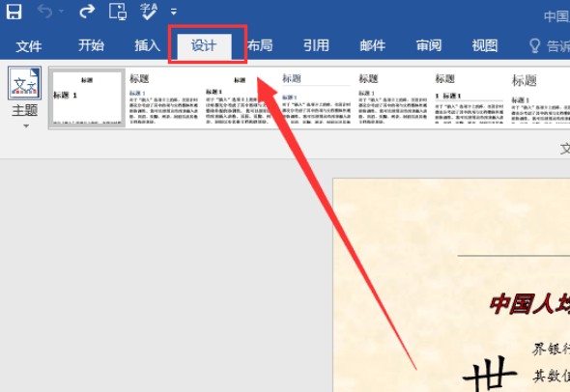Click the Redo arrow icon

click(87, 12)
